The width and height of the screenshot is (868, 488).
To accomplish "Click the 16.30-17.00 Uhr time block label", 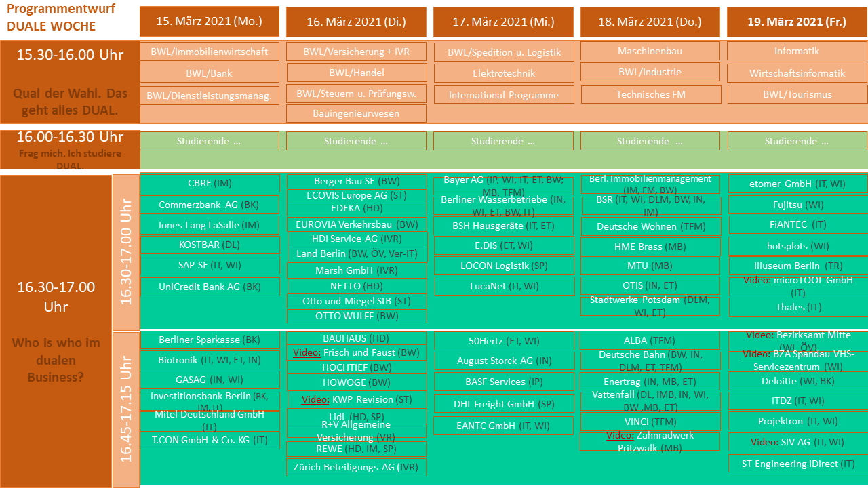I will pos(124,251).
